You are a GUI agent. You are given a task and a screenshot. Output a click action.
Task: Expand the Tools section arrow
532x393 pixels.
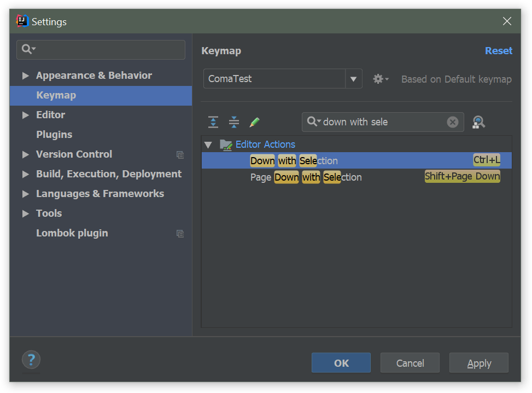point(25,213)
